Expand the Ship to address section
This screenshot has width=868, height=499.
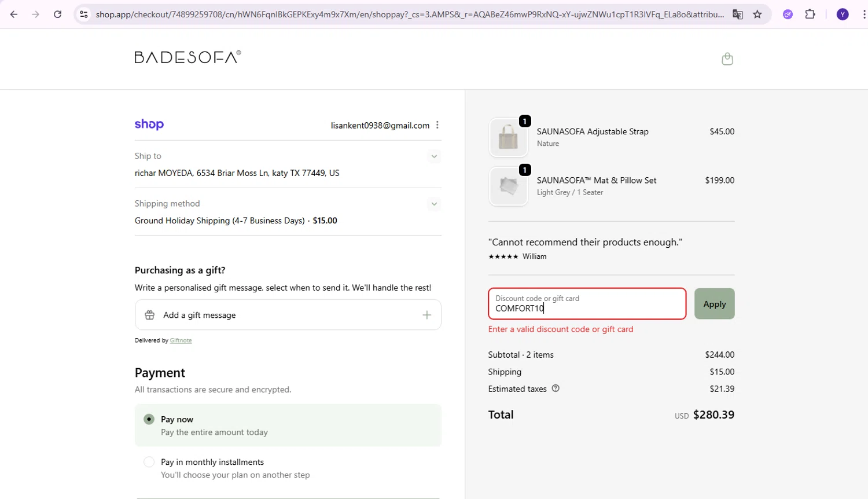click(434, 156)
